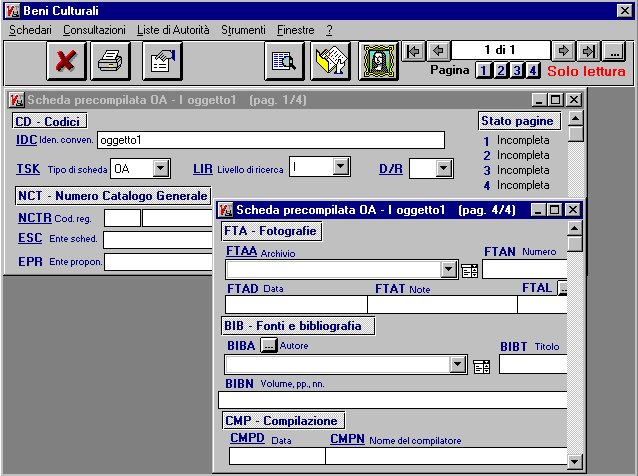Switch to page 2 button
The image size is (638, 476).
point(500,71)
